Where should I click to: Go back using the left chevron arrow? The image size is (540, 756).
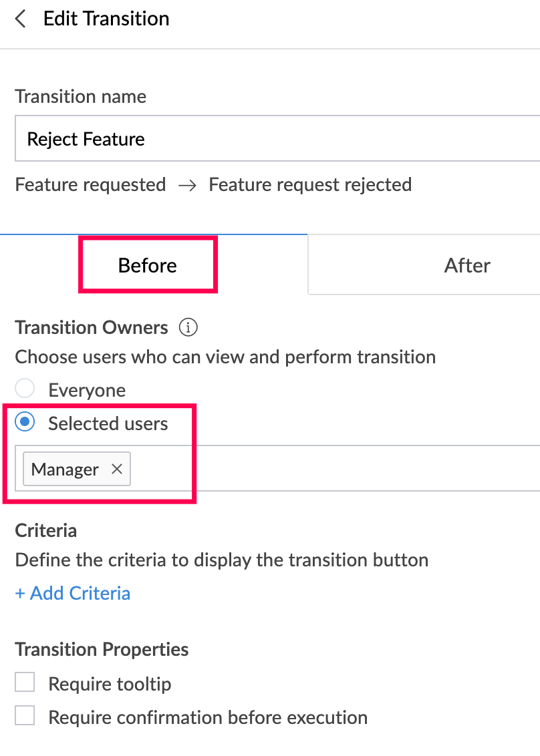pos(21,19)
